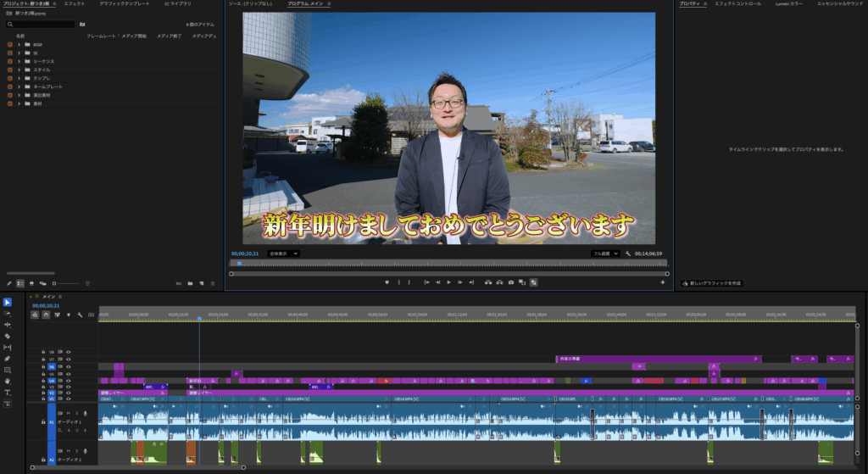The image size is (868, 474).
Task: Mute audio track A1 with M button
Action: (x=68, y=413)
